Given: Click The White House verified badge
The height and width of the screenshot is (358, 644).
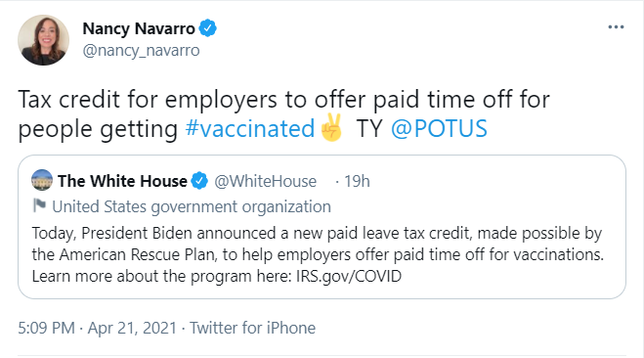Looking at the screenshot, I should click(x=200, y=181).
